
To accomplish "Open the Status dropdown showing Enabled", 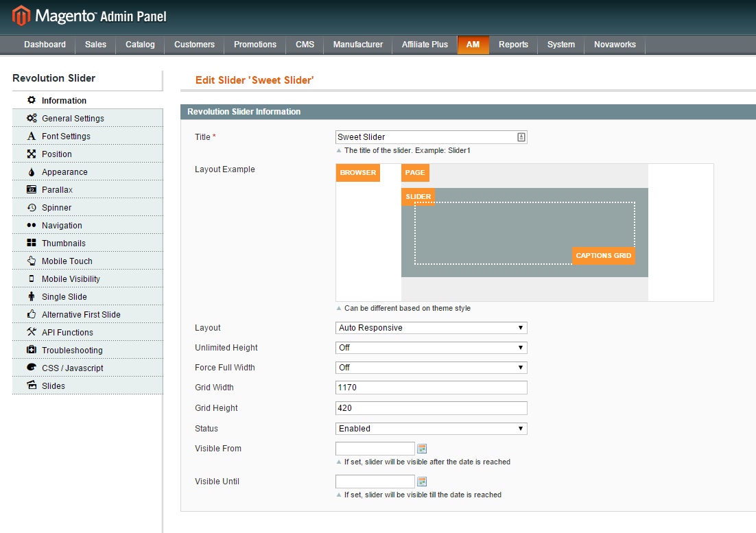I will [x=431, y=429].
